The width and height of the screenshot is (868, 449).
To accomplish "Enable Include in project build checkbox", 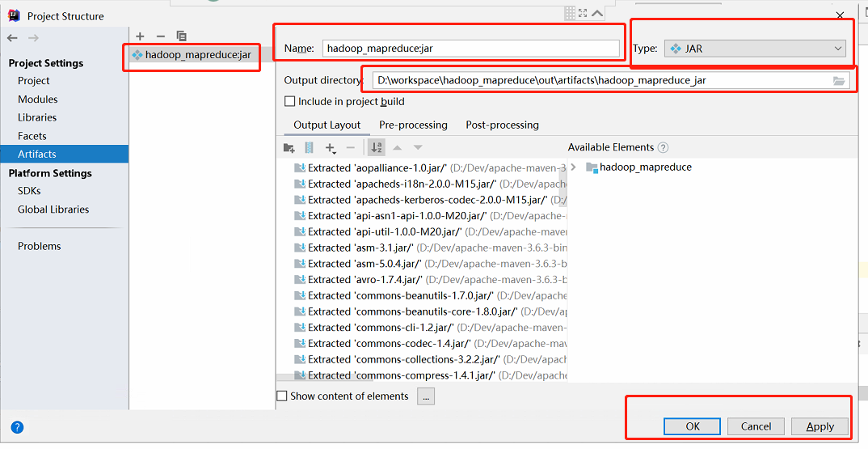I will (x=289, y=101).
